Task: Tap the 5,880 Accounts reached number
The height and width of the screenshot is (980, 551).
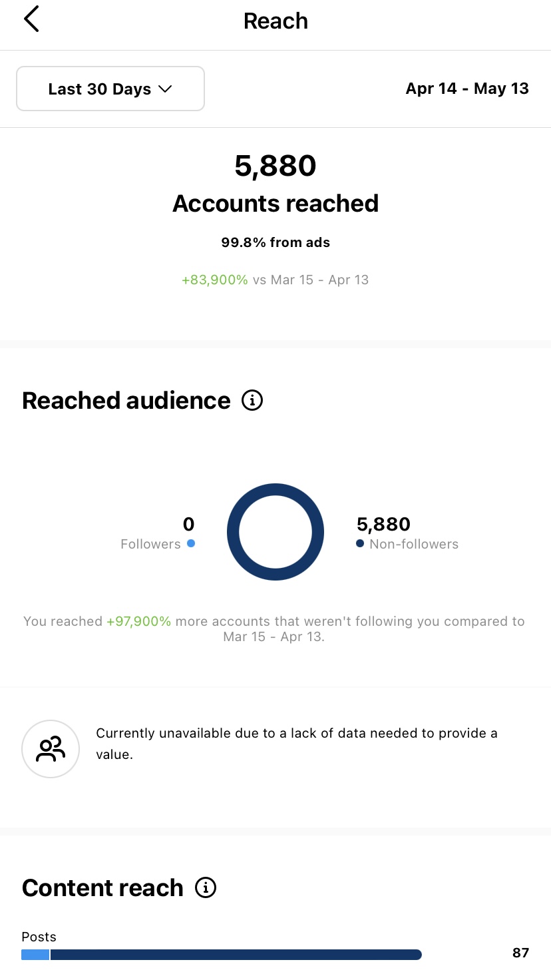Action: point(275,166)
